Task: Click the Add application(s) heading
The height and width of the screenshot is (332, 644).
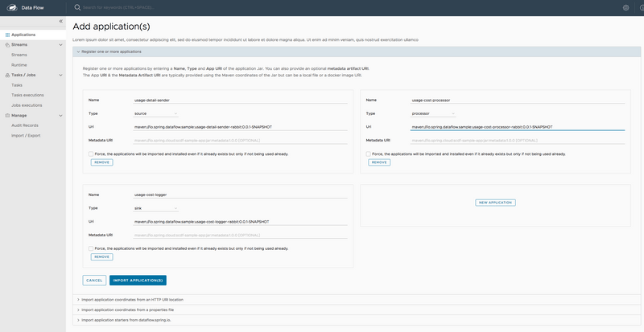Action: click(111, 27)
